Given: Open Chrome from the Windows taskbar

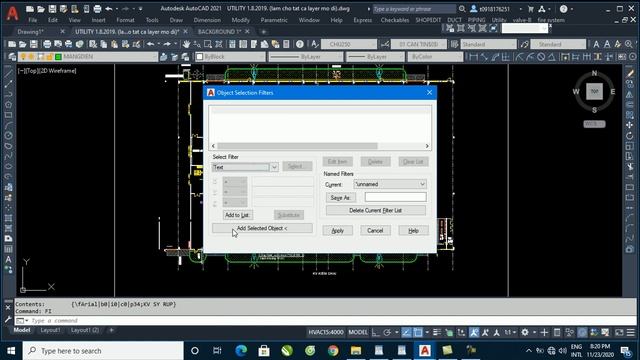Looking at the screenshot, I should point(333,351).
